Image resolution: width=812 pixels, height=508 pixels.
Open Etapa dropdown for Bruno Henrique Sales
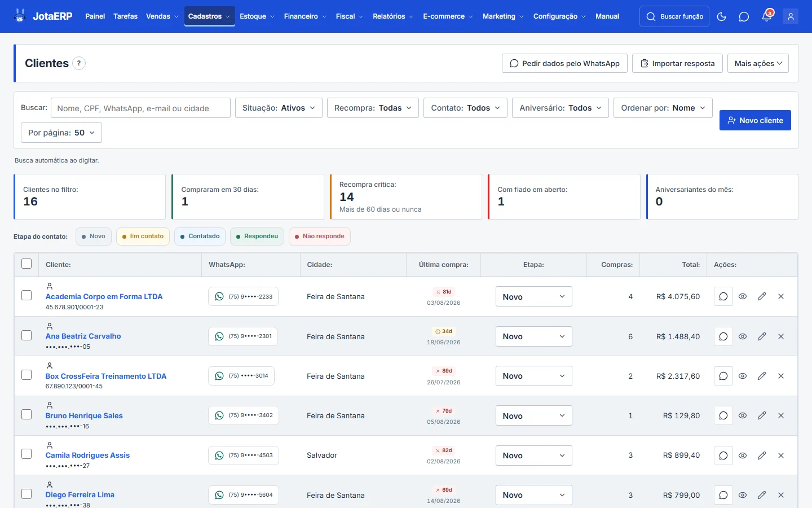tap(534, 415)
